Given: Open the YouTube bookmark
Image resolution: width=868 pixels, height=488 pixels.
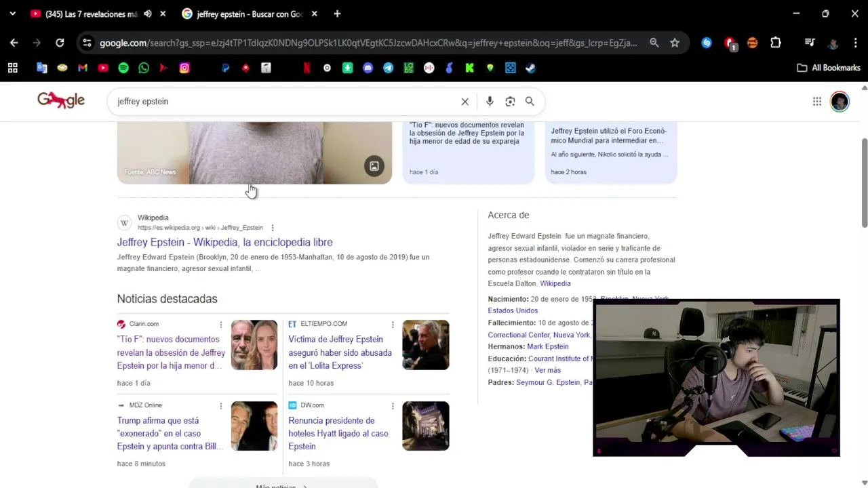Looking at the screenshot, I should tap(103, 68).
